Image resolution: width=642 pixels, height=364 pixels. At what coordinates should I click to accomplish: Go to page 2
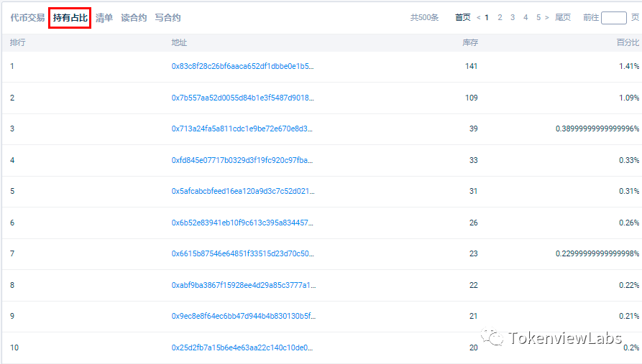500,17
